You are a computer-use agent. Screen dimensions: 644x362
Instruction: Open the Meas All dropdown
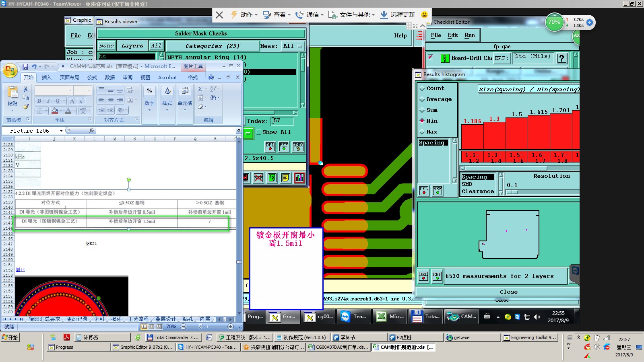tap(293, 46)
